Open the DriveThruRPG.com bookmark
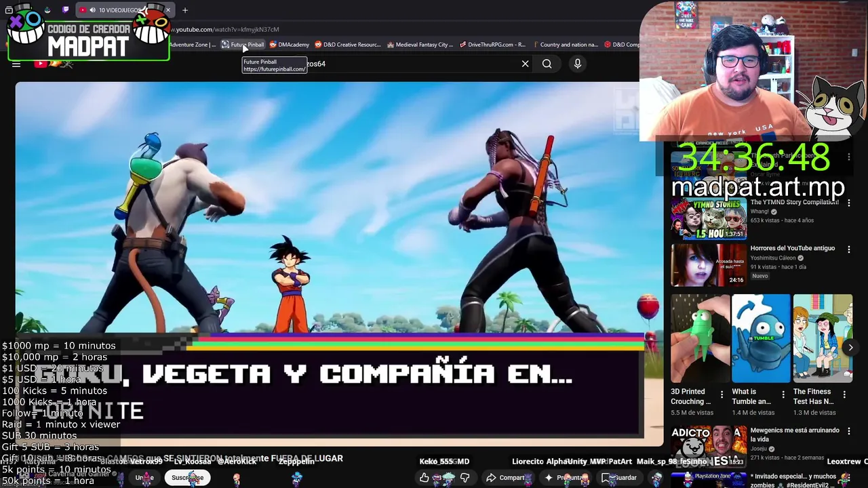The height and width of the screenshot is (488, 868). 492,45
